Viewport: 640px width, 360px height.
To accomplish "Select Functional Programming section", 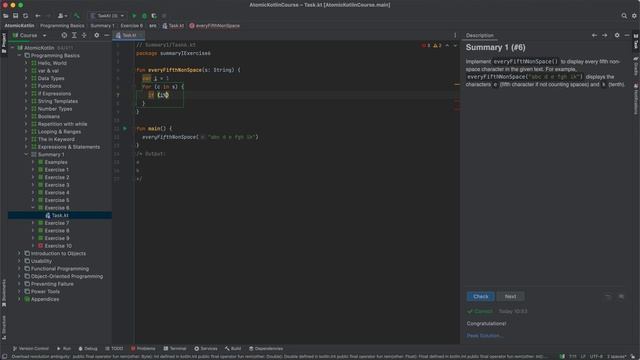I will click(60, 269).
